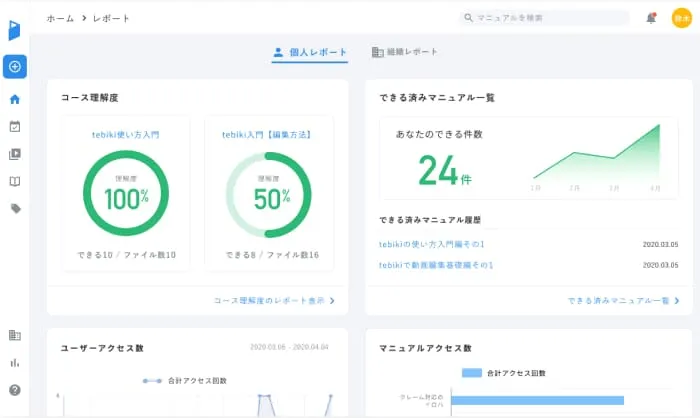Click the blue bar in マニュアルアクセス数 chart
Image resolution: width=700 pixels, height=418 pixels.
tap(538, 401)
